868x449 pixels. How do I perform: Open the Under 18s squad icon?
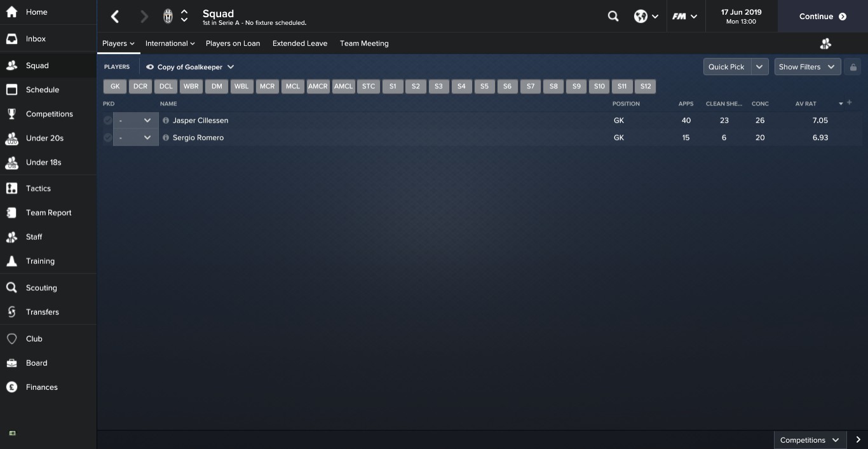11,162
